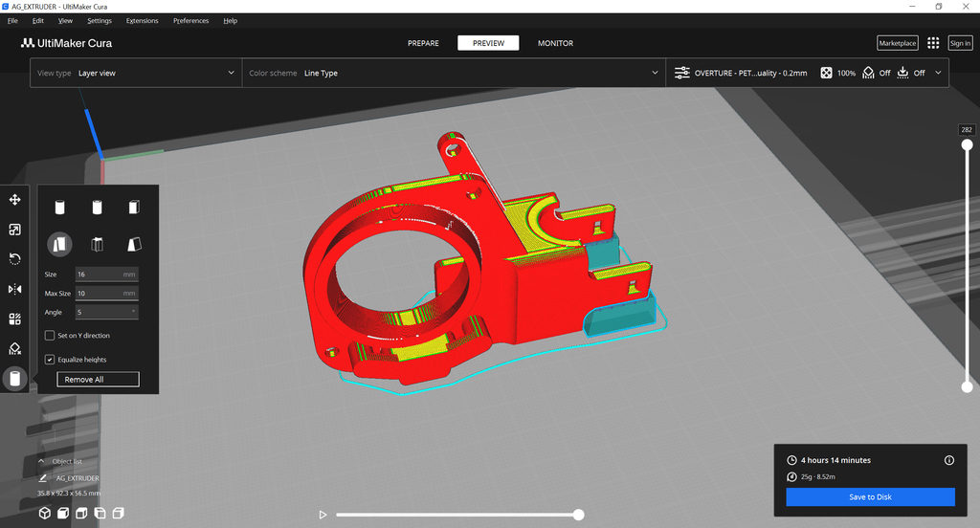Open the File menu
This screenshot has width=980, height=528.
[12, 21]
